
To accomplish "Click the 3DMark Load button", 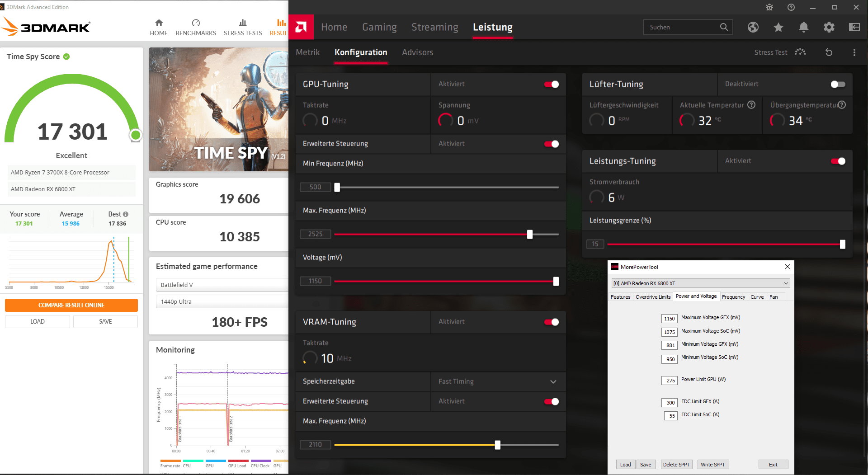I will [38, 321].
